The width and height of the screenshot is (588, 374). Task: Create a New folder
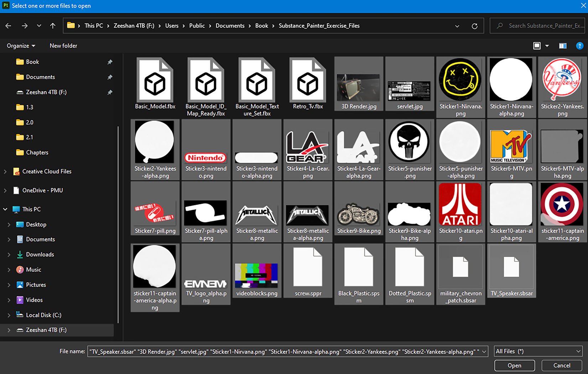pyautogui.click(x=63, y=46)
